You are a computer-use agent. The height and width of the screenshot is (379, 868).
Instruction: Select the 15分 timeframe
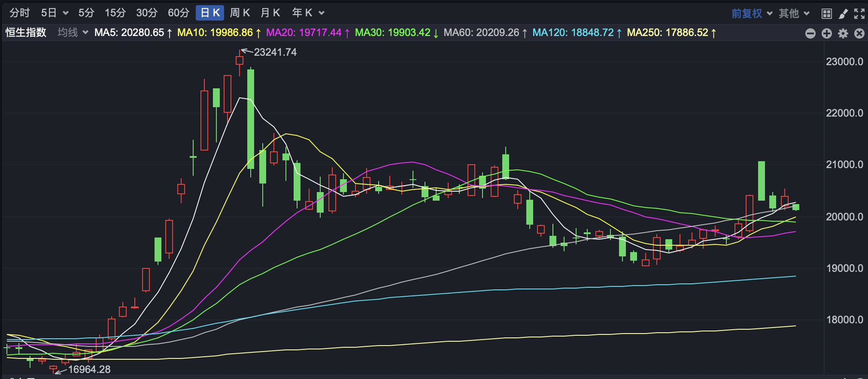[x=115, y=13]
